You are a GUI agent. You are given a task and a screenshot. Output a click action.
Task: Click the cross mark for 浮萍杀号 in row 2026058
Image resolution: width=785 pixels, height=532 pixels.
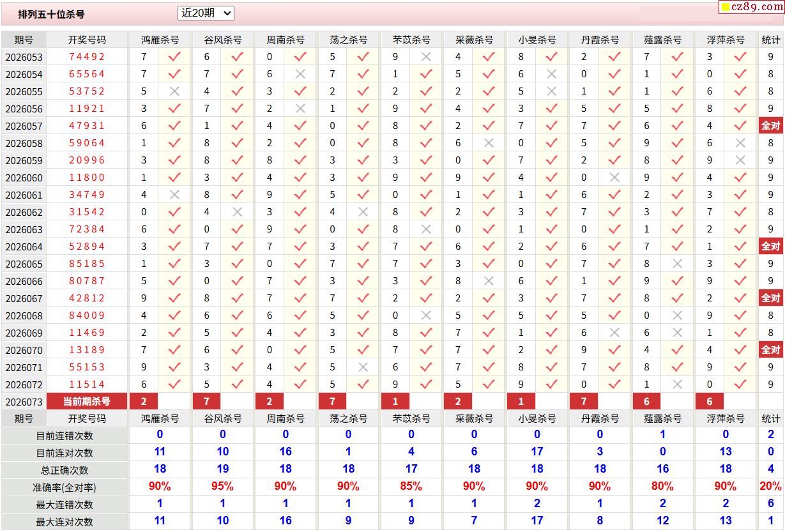click(740, 143)
